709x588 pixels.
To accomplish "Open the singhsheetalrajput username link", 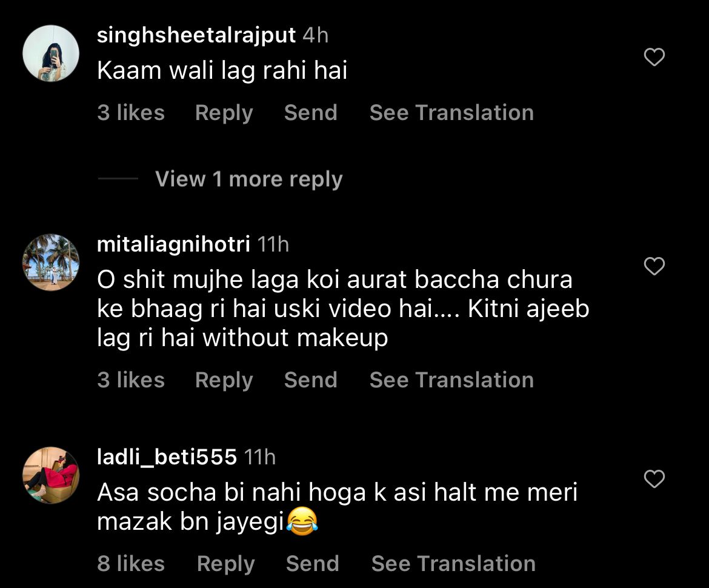I will 196,35.
